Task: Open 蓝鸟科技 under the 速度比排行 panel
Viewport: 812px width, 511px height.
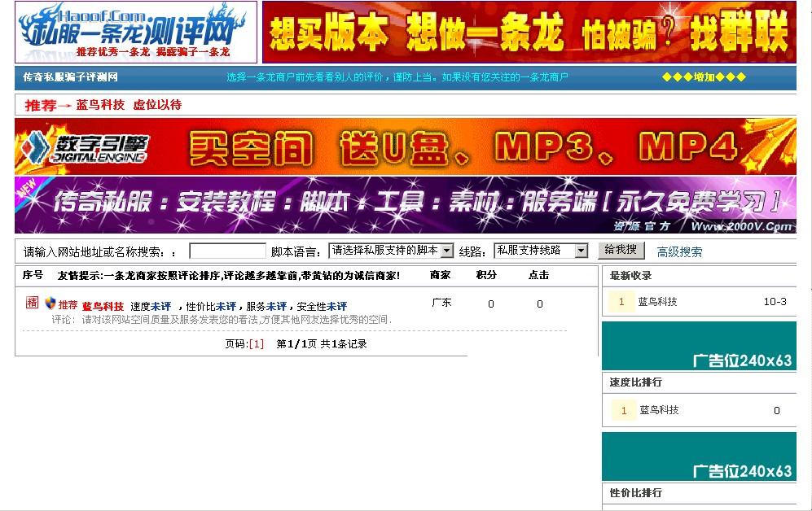Action: tap(658, 410)
